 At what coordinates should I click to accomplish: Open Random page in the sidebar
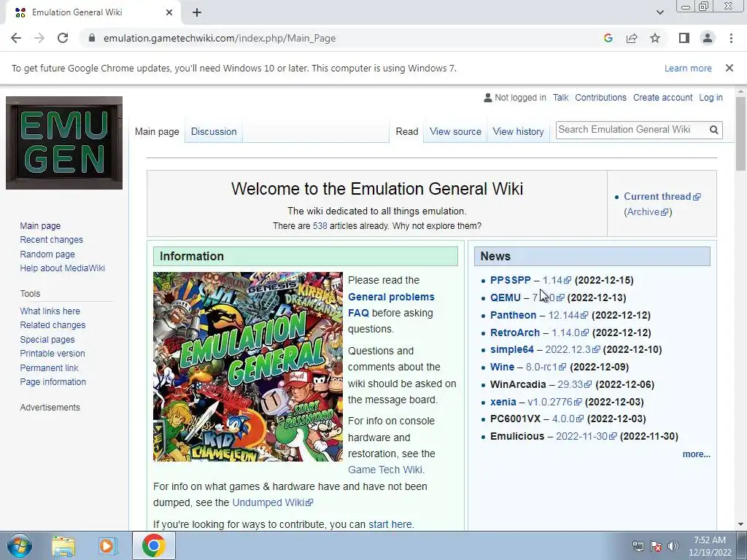pos(47,254)
